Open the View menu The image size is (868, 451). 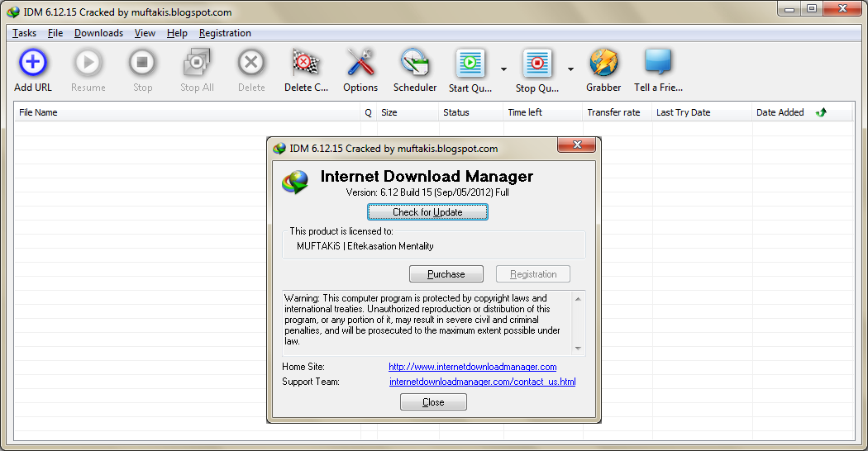145,33
